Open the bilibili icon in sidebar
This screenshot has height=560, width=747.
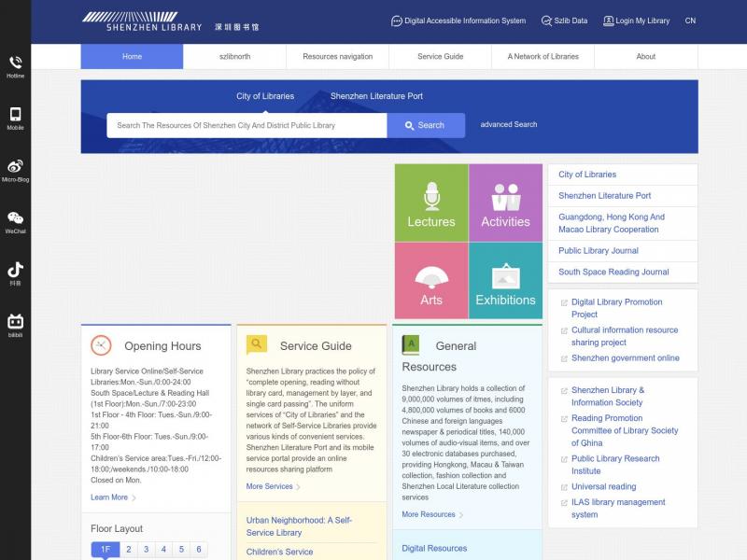15,321
